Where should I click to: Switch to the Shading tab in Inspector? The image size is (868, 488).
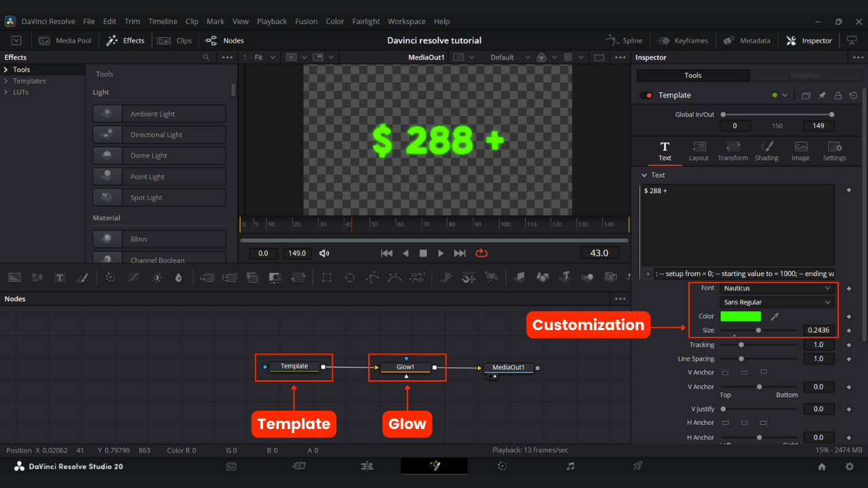click(x=766, y=151)
